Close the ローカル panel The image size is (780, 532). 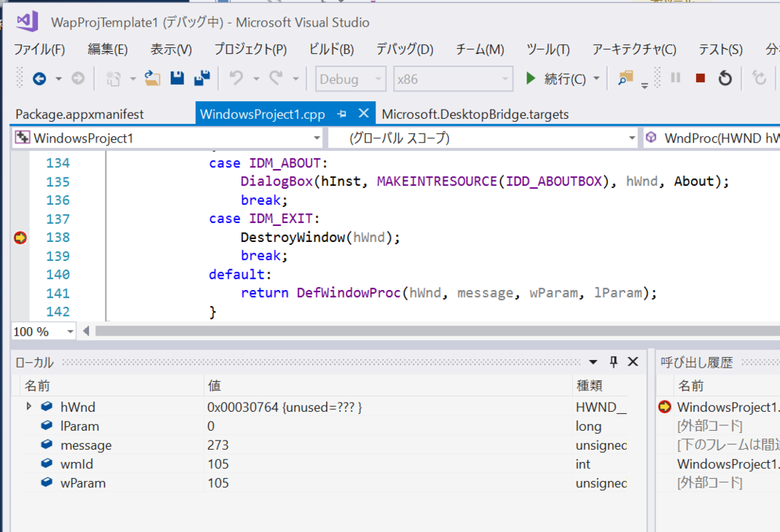(633, 362)
